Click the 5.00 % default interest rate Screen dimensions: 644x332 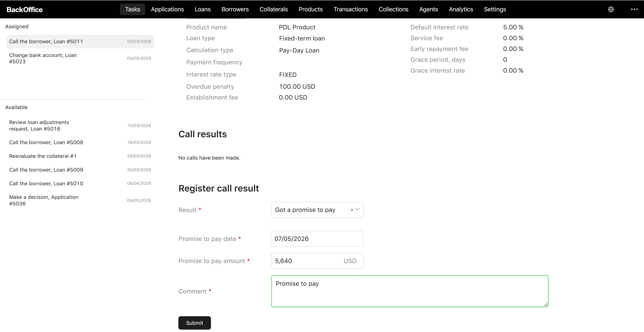point(513,27)
